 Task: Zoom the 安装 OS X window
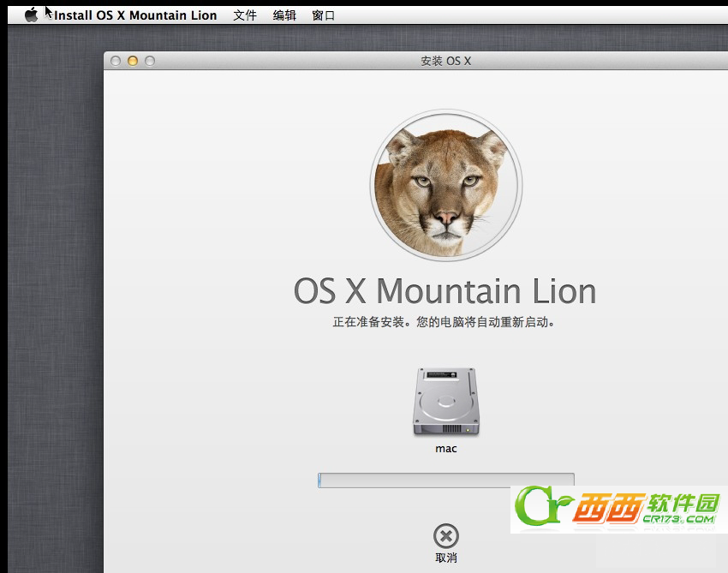(x=150, y=61)
